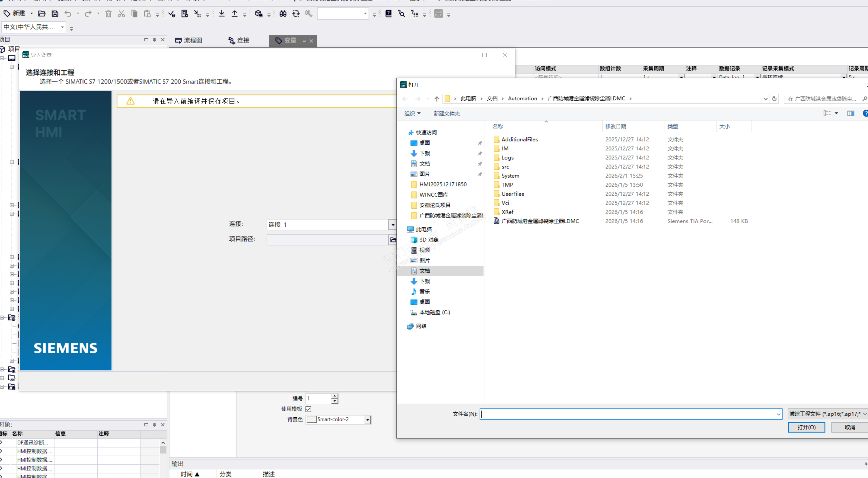
Task: Click 新建文件夹 in the file dialog
Action: 447,114
